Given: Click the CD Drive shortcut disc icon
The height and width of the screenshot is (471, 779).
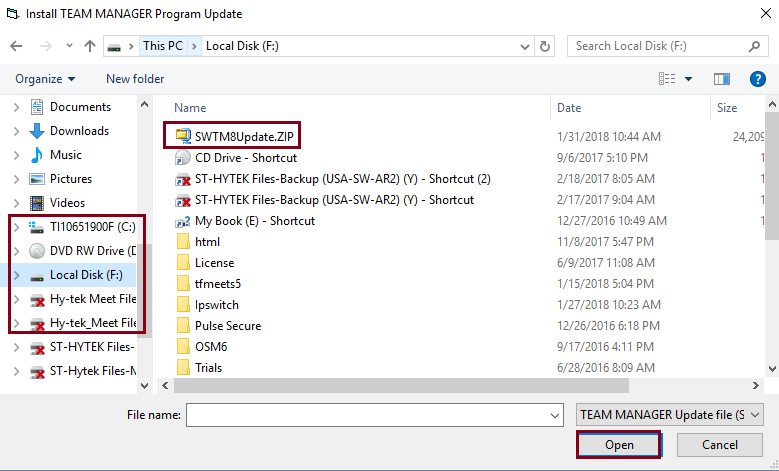Looking at the screenshot, I should tap(183, 157).
